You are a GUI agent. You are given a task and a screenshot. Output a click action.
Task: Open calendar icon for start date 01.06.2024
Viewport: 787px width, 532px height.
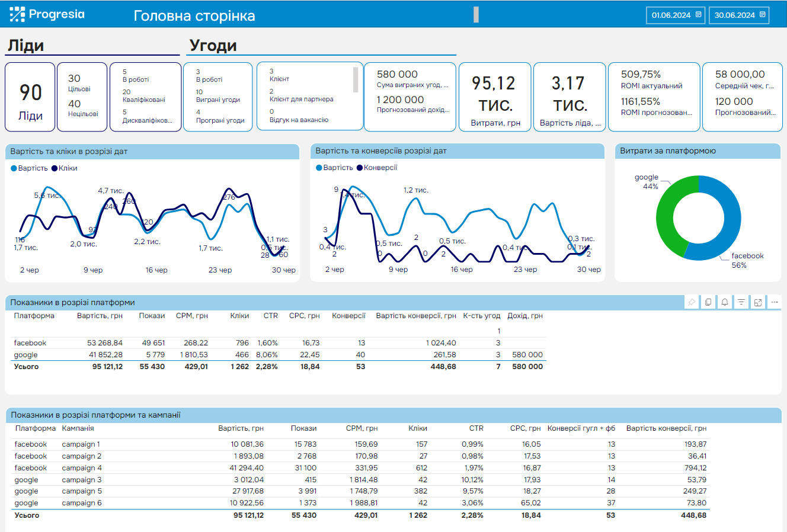pyautogui.click(x=699, y=15)
